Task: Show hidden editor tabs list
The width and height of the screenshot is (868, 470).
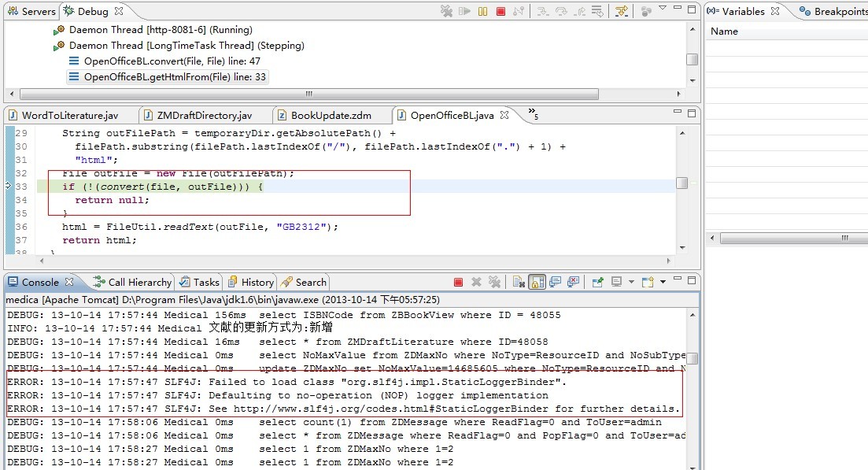Action: (x=533, y=114)
